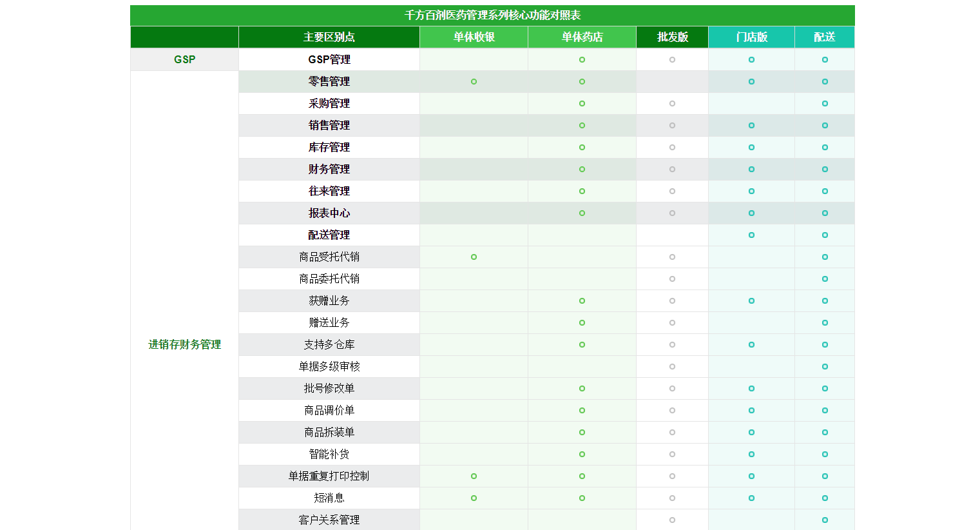The height and width of the screenshot is (530, 980).
Task: Select the GSP category cell
Action: pyautogui.click(x=184, y=59)
